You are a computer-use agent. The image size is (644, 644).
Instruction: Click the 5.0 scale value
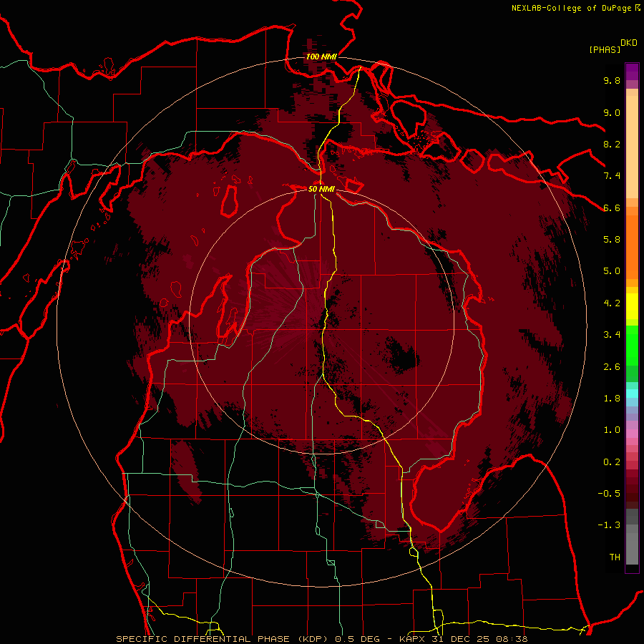[x=612, y=271]
